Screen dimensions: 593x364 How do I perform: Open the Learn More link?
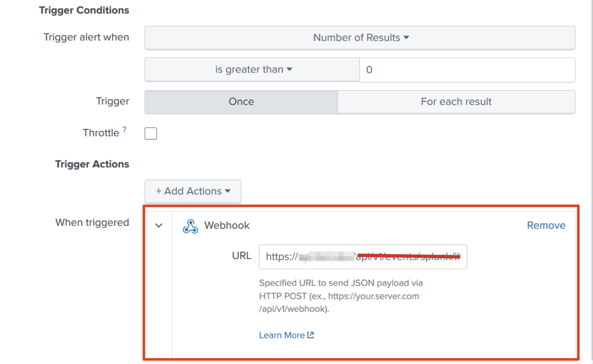(x=282, y=335)
